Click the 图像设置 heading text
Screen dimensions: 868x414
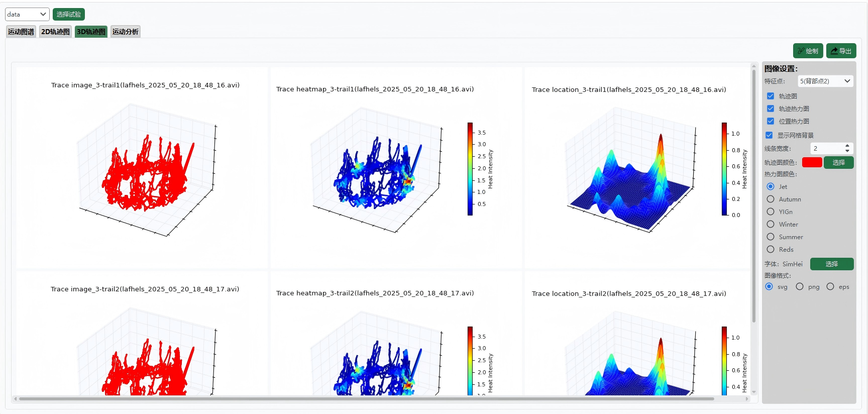pos(781,69)
